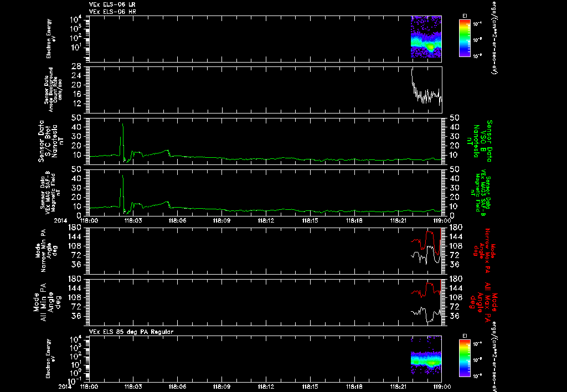Click the "VEx ELS-06 HR" title text
Image resolution: width=567 pixels, height=392 pixels.
[112, 12]
